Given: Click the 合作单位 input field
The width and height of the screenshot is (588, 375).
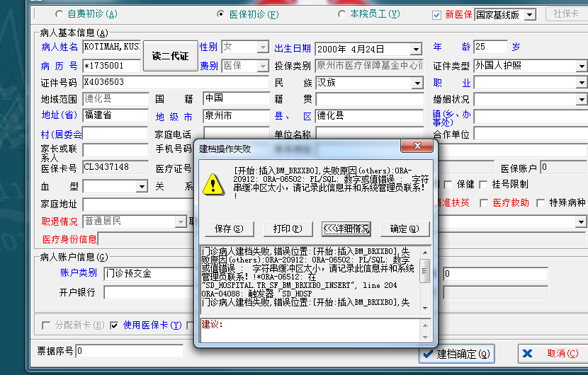Looking at the screenshot, I should point(531,134).
